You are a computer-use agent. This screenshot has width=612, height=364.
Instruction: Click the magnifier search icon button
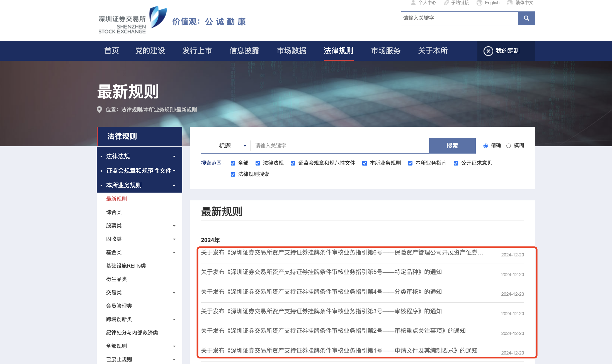(x=526, y=18)
